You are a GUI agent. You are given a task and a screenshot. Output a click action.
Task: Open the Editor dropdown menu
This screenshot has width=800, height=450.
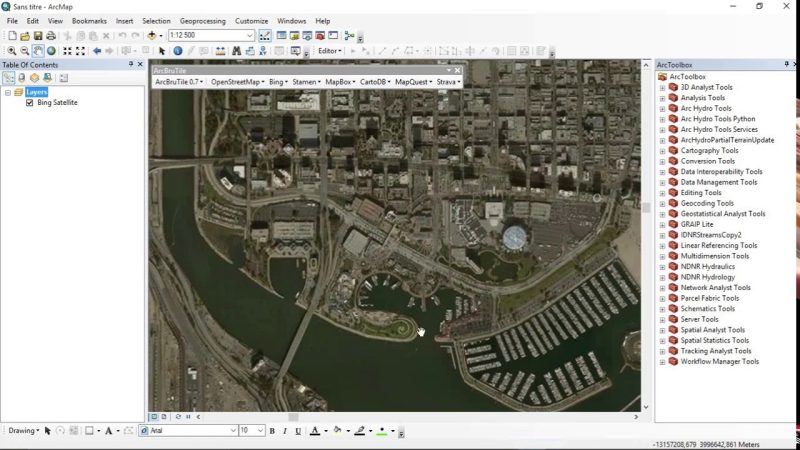330,51
